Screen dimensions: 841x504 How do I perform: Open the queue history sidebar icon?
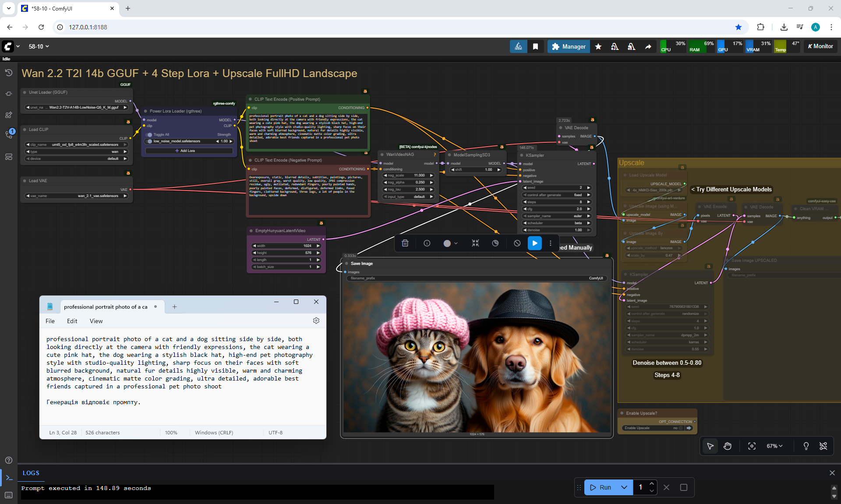point(9,73)
